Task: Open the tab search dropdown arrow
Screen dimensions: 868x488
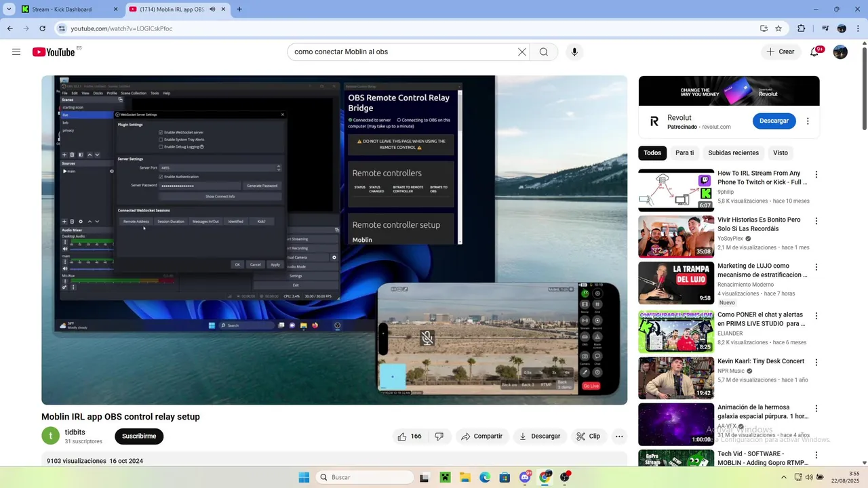Action: coord(9,9)
